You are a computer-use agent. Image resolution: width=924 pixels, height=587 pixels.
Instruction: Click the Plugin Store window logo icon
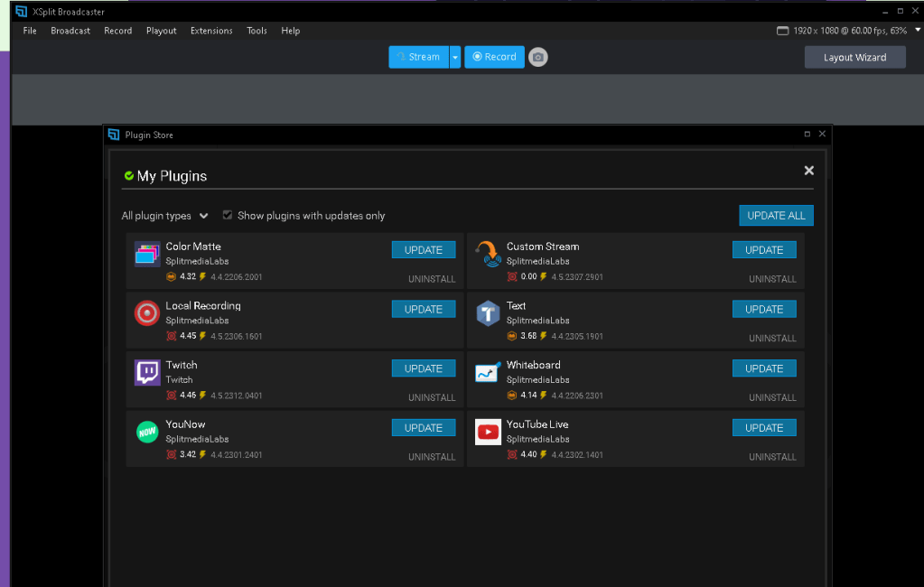pos(114,135)
